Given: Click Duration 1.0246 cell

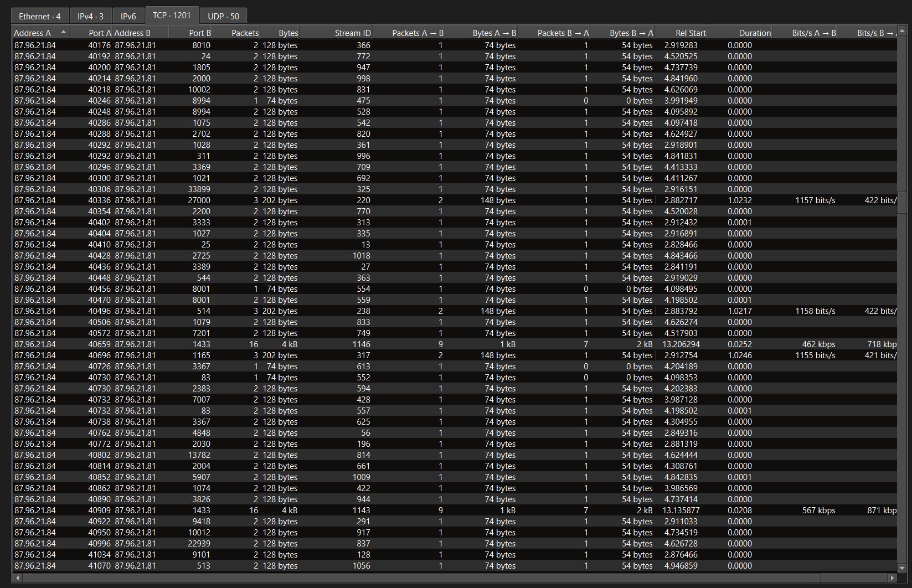Looking at the screenshot, I should coord(740,355).
